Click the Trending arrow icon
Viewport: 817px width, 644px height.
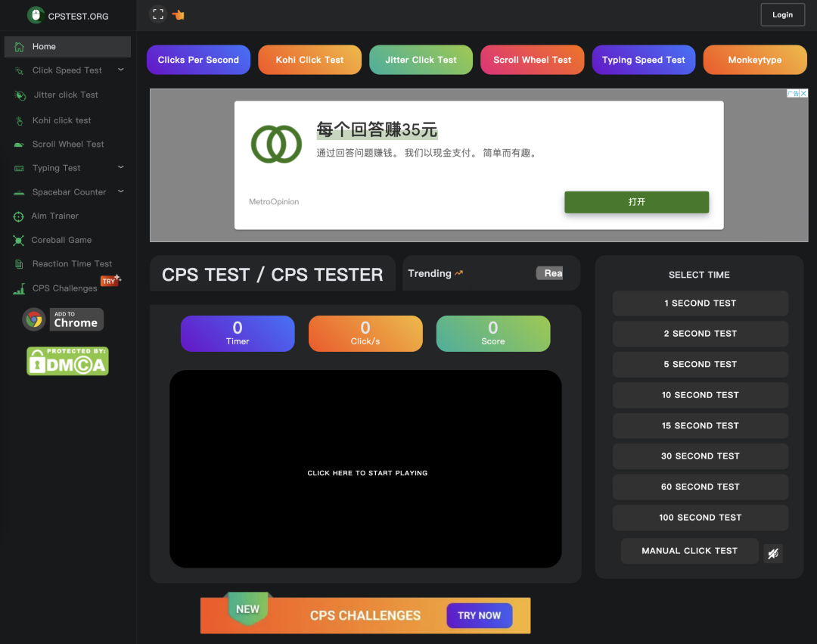pos(458,273)
